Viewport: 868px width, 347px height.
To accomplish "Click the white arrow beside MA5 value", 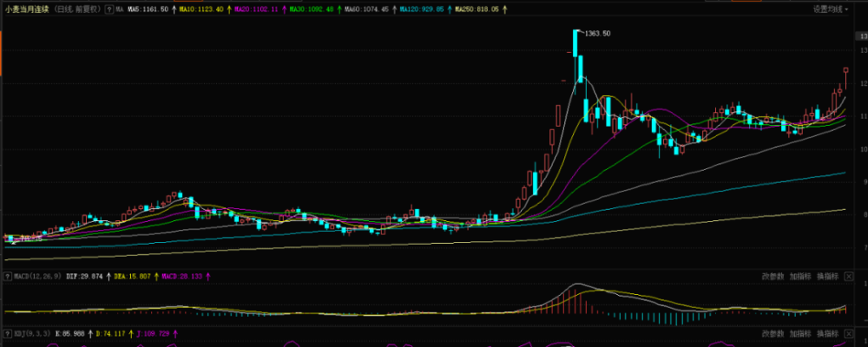I will pos(174,10).
